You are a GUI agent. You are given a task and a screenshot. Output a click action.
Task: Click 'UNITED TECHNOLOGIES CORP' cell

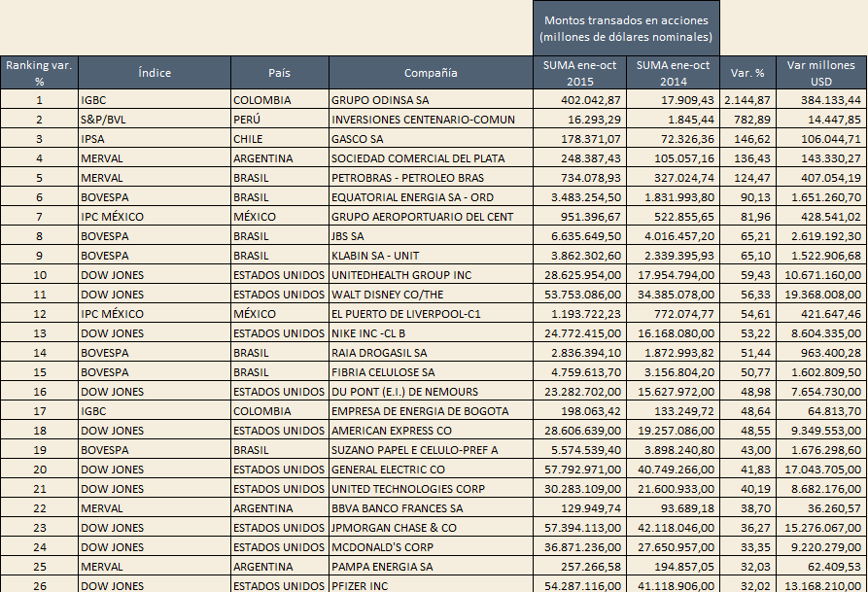pyautogui.click(x=431, y=488)
